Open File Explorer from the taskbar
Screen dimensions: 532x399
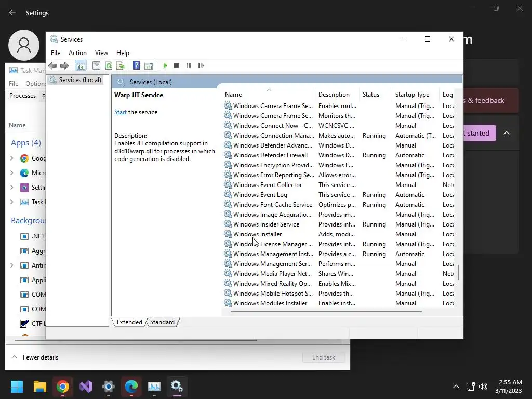click(x=39, y=387)
